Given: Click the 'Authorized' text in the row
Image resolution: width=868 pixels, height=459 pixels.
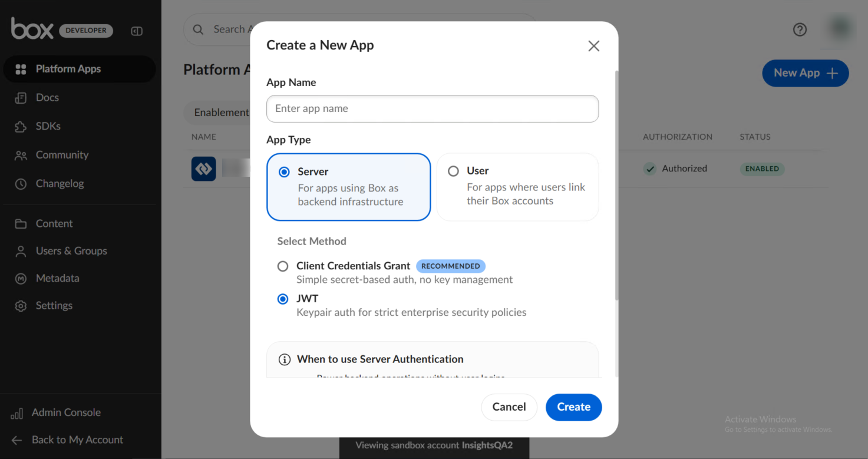Looking at the screenshot, I should click(684, 169).
